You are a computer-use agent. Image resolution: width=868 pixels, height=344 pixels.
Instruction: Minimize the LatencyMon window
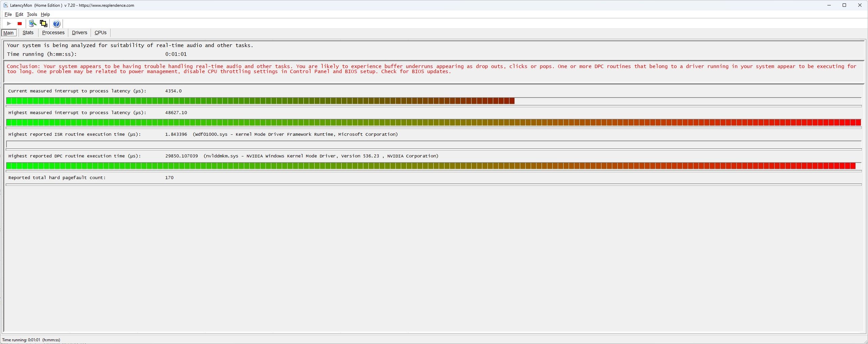point(829,5)
